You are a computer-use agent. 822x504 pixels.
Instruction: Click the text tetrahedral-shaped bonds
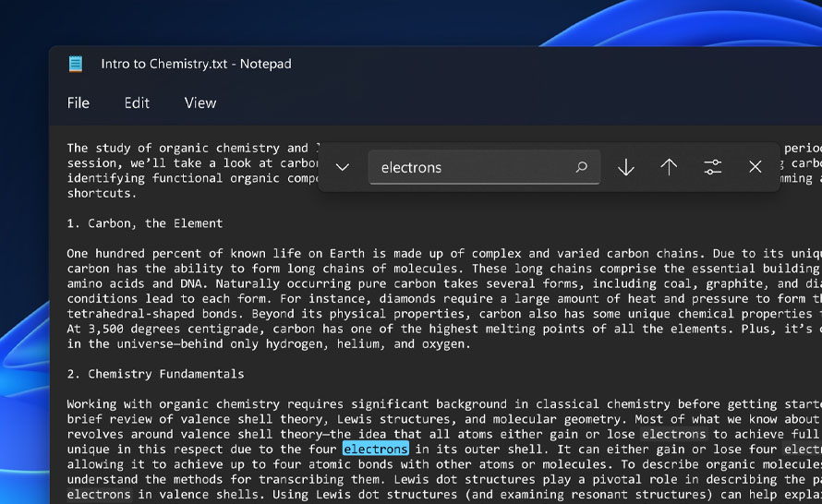click(x=156, y=314)
